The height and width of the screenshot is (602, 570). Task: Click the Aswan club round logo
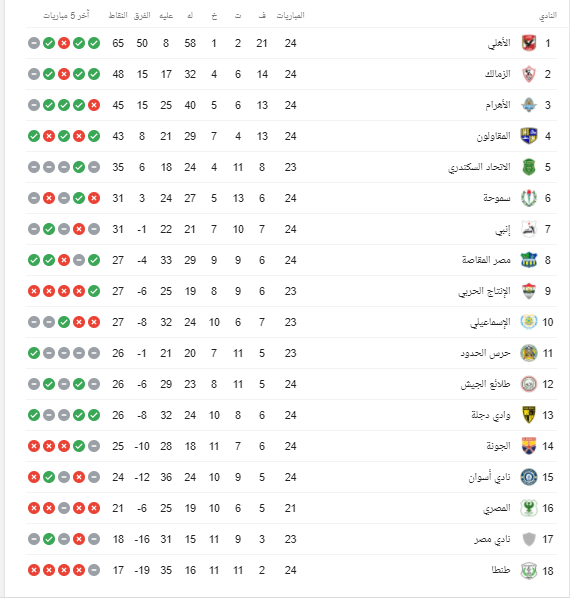[529, 477]
